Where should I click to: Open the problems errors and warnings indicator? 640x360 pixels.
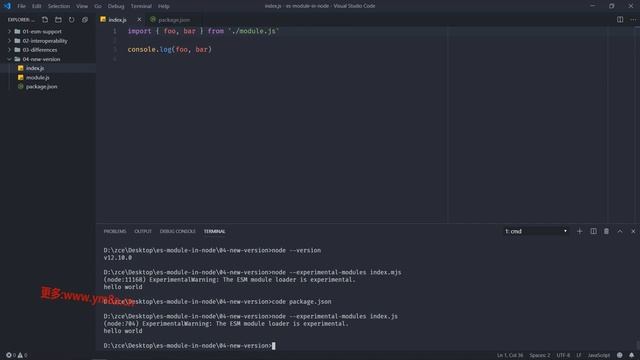(x=16, y=355)
